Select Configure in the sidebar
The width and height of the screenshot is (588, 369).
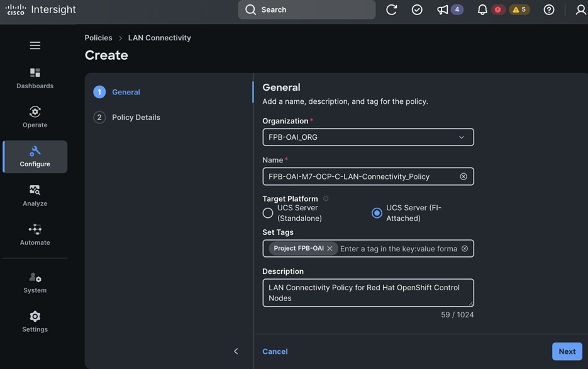point(35,157)
